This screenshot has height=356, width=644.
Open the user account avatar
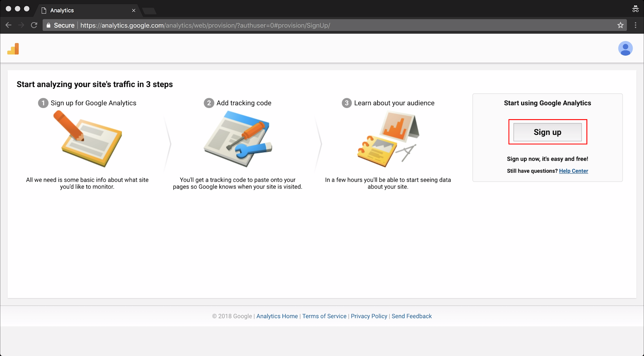click(x=625, y=49)
